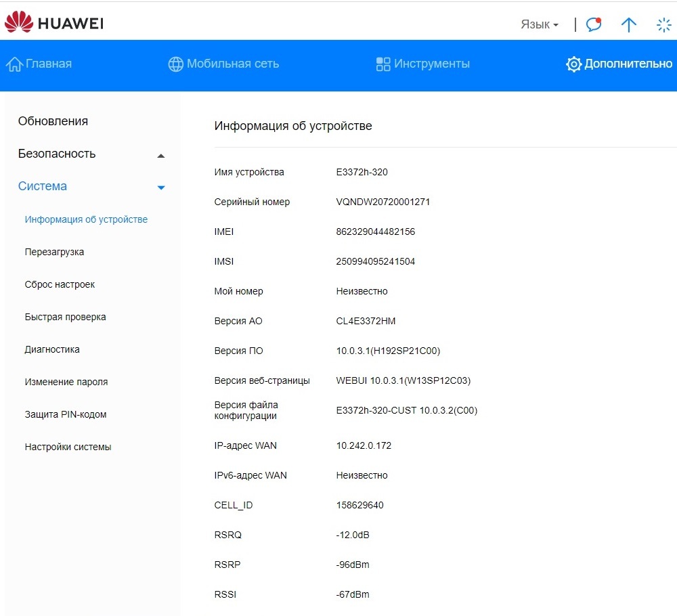Click the upward arrow update icon
This screenshot has height=616, width=677.
point(629,24)
